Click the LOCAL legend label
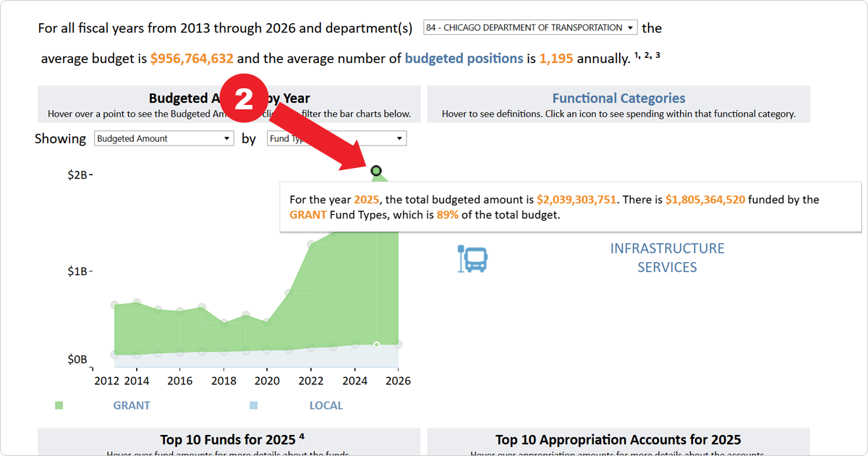868x456 pixels. tap(326, 405)
